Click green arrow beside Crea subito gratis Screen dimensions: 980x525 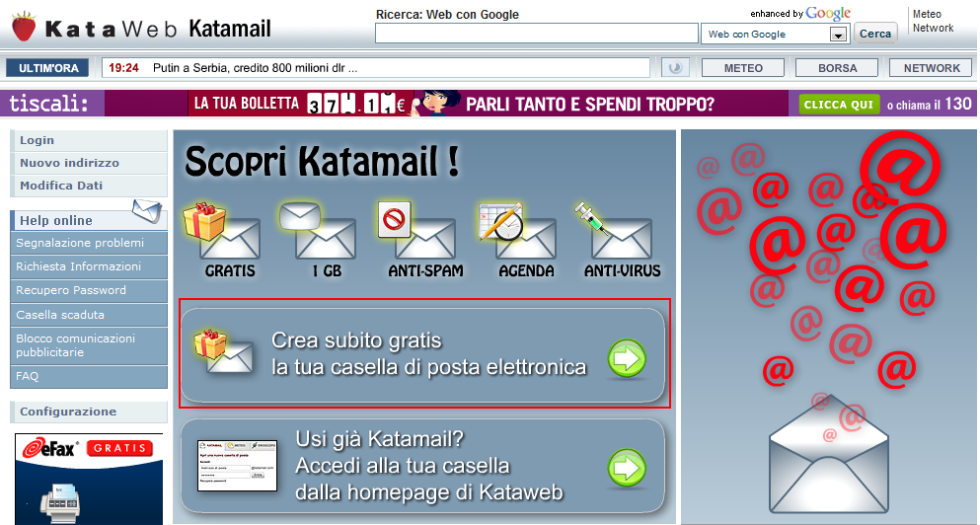click(x=627, y=359)
